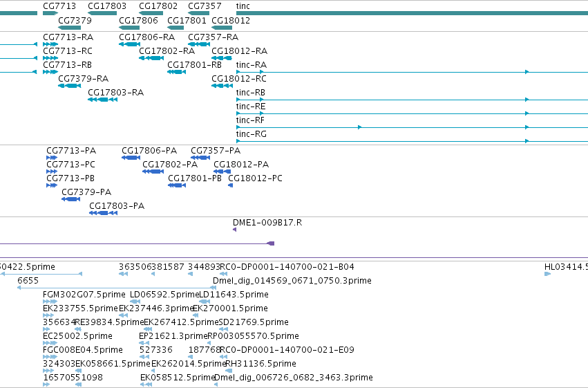Select the CG17806 gene feature
The image size is (588, 388).
pyautogui.click(x=129, y=28)
